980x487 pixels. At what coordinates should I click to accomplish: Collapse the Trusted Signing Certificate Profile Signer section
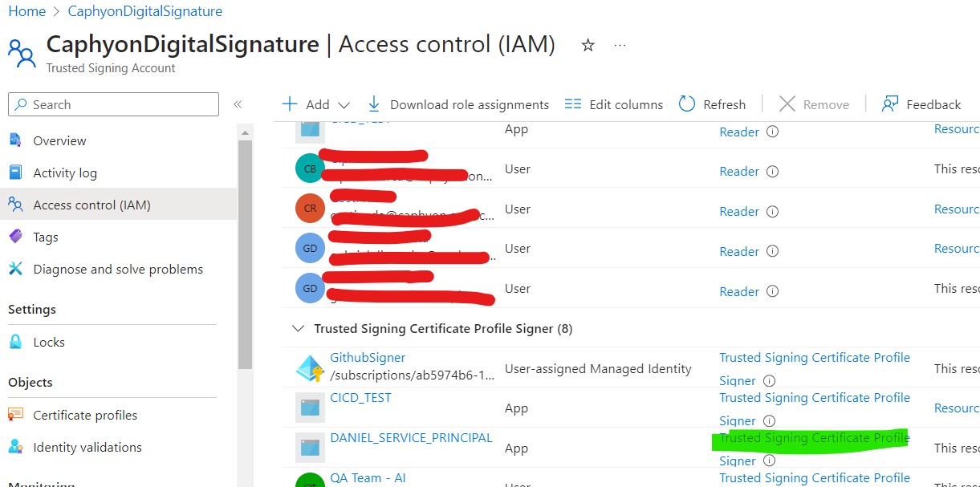pyautogui.click(x=298, y=328)
